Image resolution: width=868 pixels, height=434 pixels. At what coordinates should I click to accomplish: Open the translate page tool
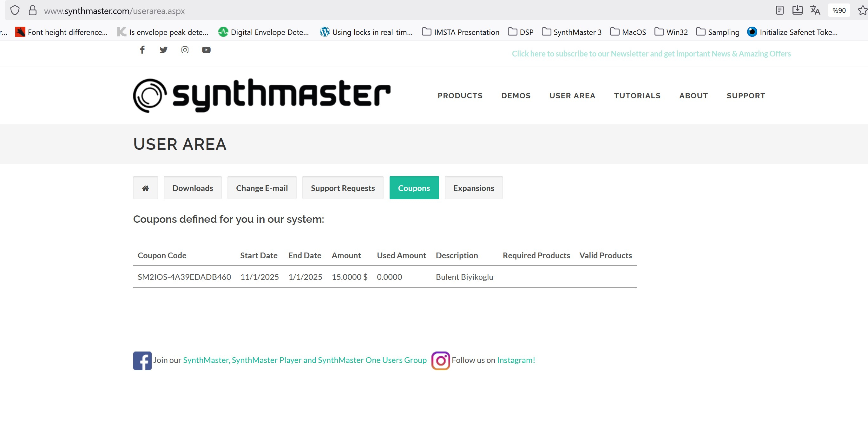tap(815, 10)
